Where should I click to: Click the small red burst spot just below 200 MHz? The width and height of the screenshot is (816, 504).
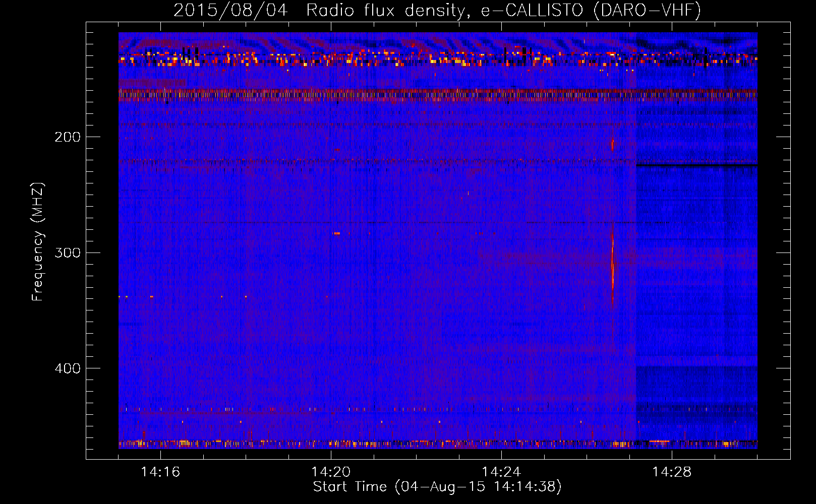coord(613,145)
